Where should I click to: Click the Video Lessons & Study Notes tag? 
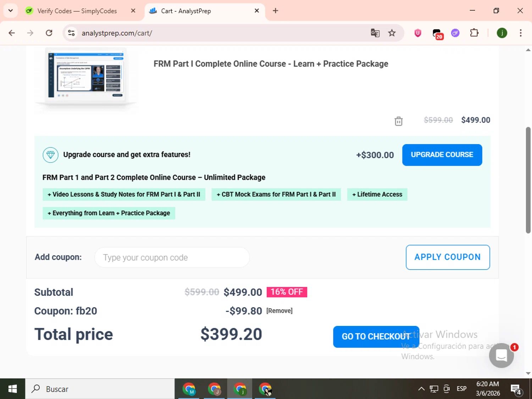click(124, 194)
